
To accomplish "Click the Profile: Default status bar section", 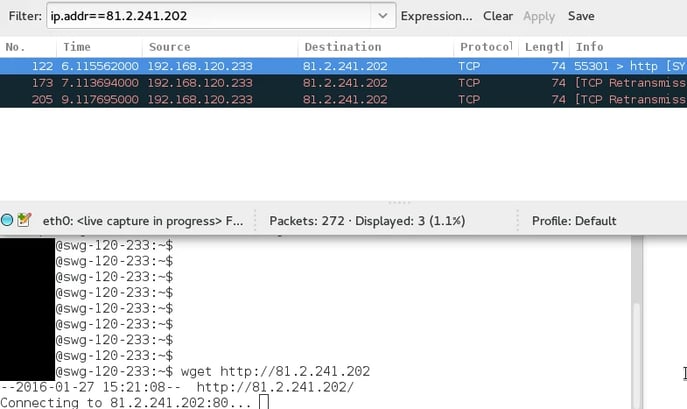I will click(574, 221).
